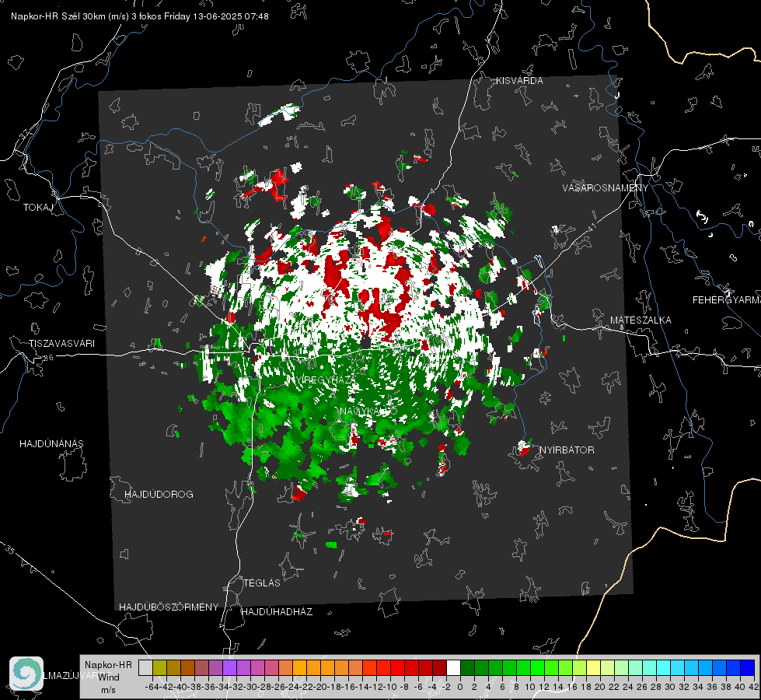Click the 'Wind' legend label
This screenshot has width=761, height=700.
109,677
